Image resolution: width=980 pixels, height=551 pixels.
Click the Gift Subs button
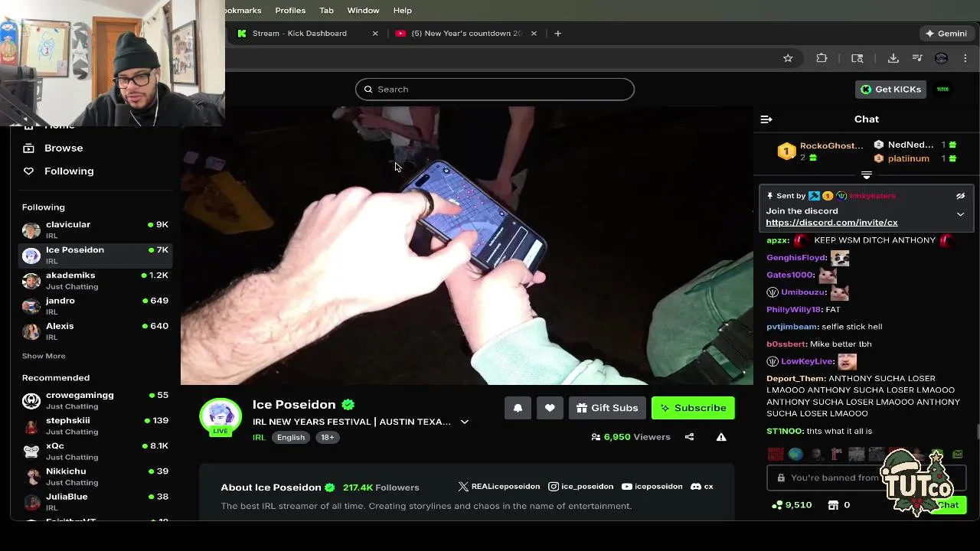click(x=607, y=408)
